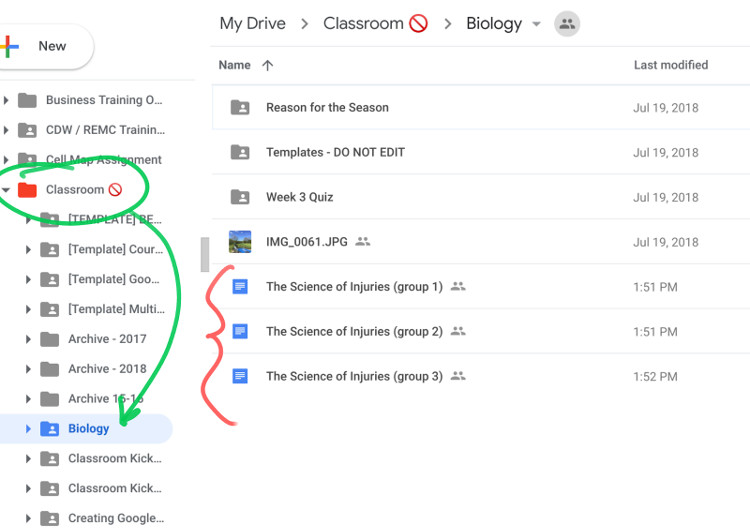The height and width of the screenshot is (532, 750).
Task: Expand the Archive - 2017 folder
Action: [x=28, y=339]
